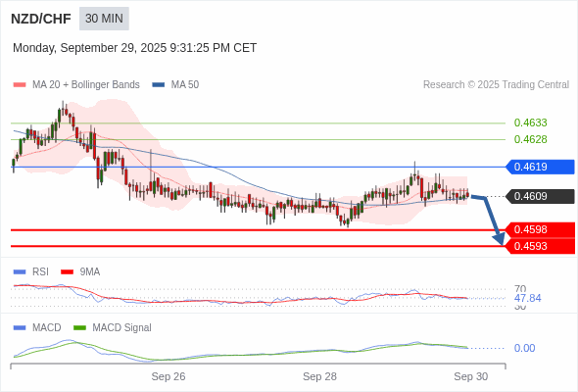Viewport: 578px width, 392px height.
Task: Click the 0.4633 resistance level label
Action: [x=530, y=122]
